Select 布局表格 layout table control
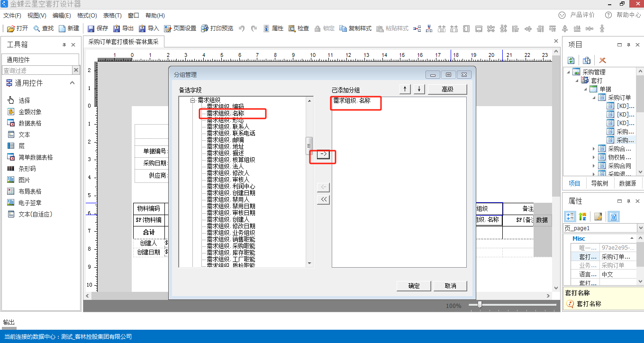Viewport: 644px width, 343px height. tap(24, 191)
